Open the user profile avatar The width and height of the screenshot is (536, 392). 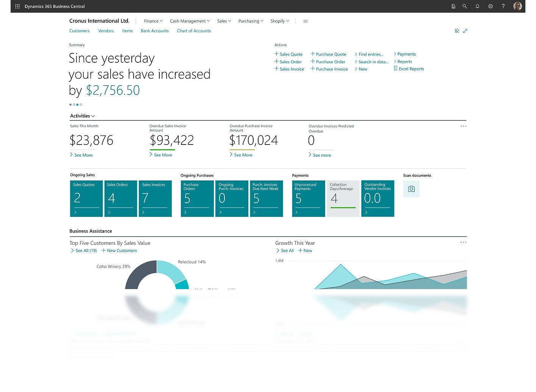pos(517,6)
